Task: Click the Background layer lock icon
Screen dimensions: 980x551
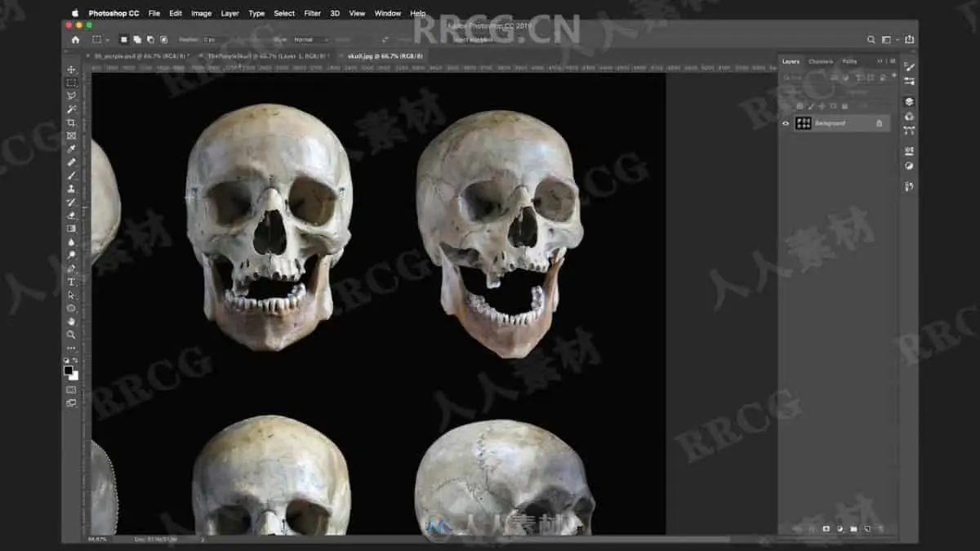Action: (879, 123)
